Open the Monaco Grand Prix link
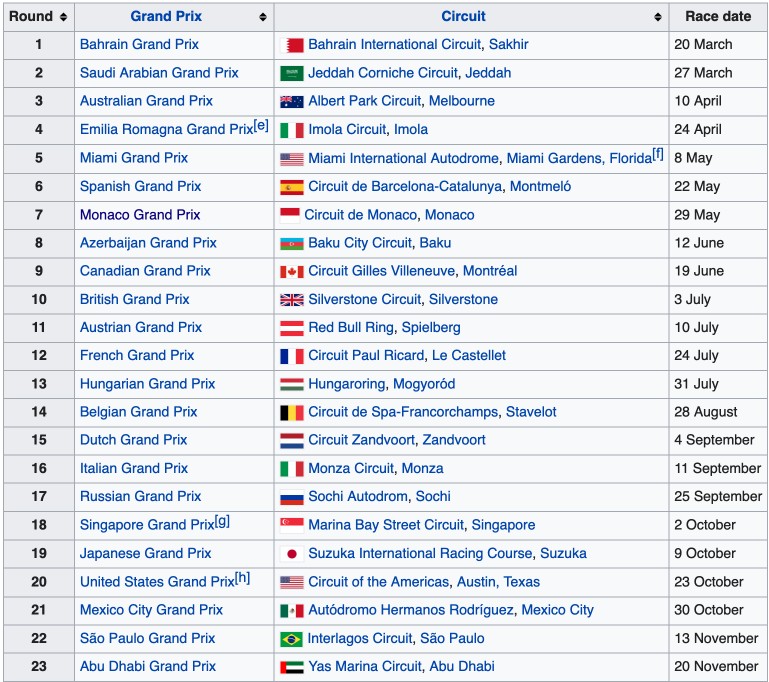The width and height of the screenshot is (769, 682). click(140, 215)
